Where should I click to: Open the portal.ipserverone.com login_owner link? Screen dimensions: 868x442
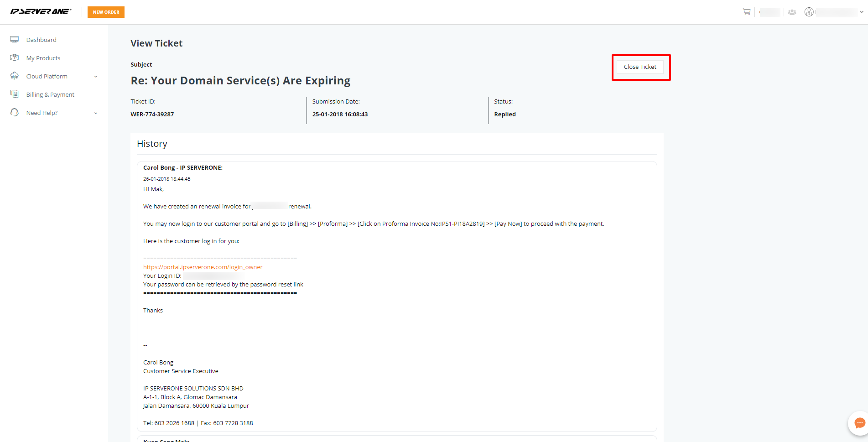[x=203, y=267]
